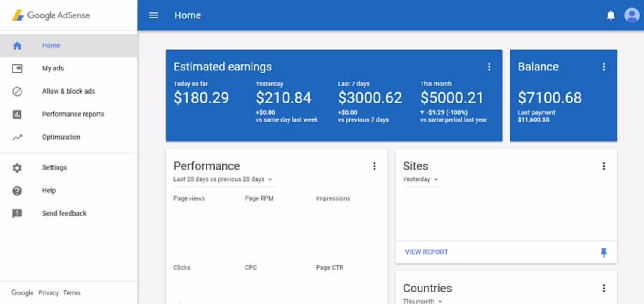Open the user account avatar
The height and width of the screenshot is (304, 644).
pyautogui.click(x=632, y=15)
